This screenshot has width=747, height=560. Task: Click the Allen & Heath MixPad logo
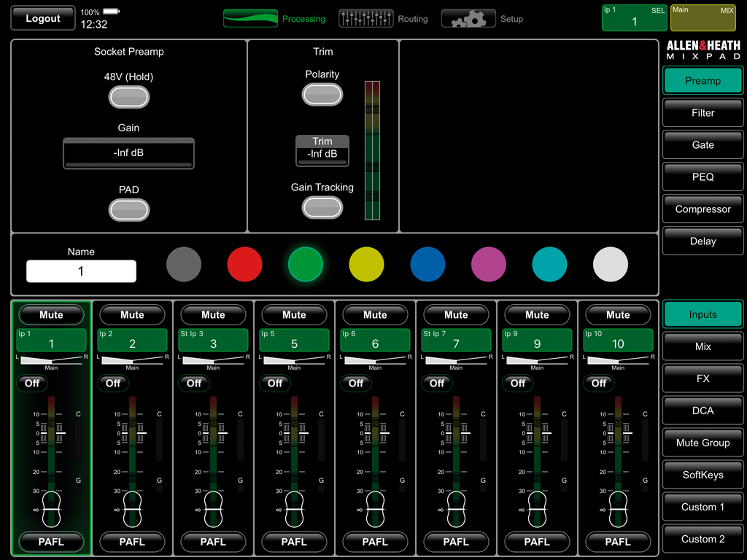[703, 50]
